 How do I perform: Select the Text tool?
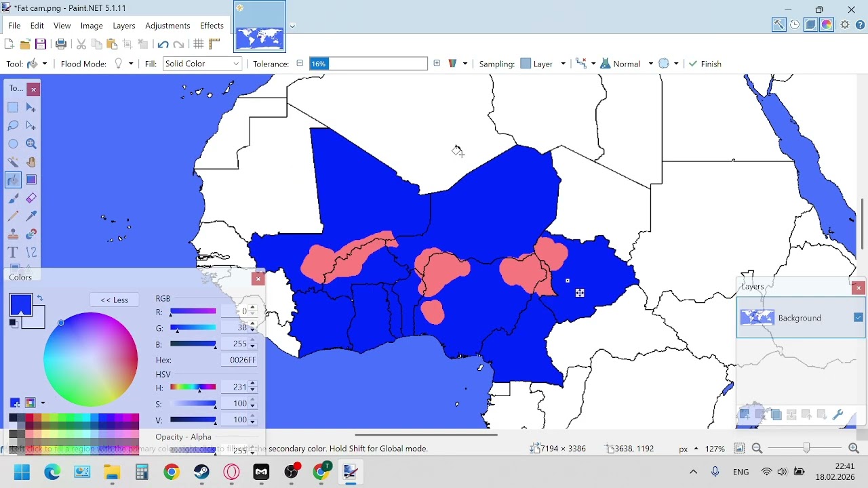13,252
